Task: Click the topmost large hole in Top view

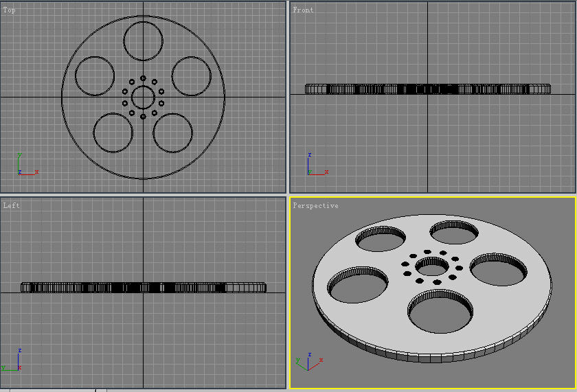Action: pos(143,41)
